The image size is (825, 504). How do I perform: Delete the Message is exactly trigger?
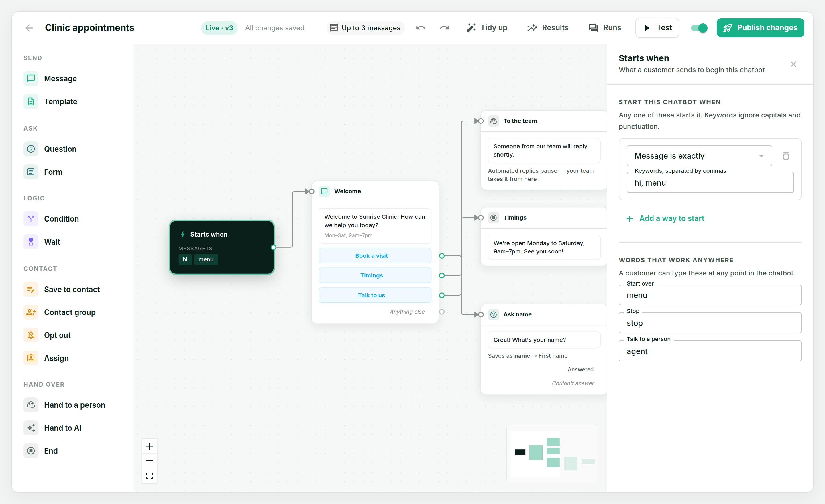pos(786,155)
